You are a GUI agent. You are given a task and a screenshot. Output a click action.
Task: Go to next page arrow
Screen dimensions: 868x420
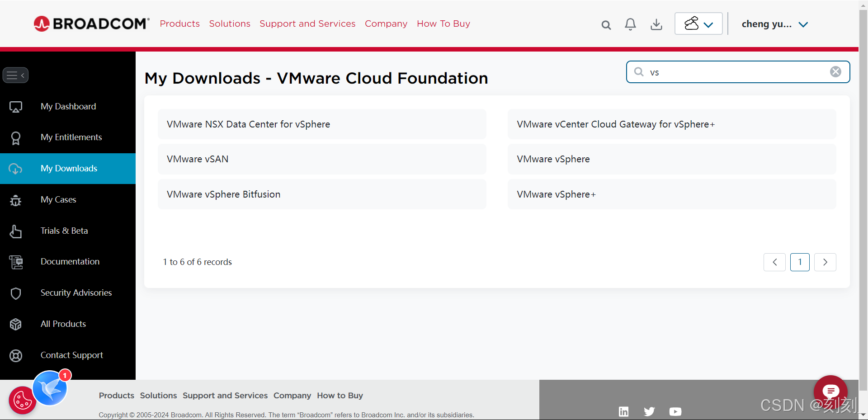click(x=825, y=262)
